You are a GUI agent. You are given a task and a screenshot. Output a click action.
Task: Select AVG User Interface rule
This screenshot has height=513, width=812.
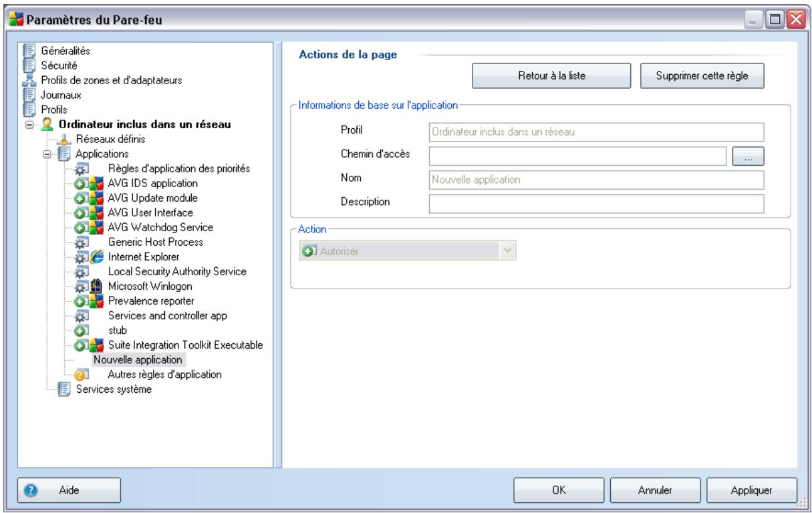pyautogui.click(x=150, y=212)
